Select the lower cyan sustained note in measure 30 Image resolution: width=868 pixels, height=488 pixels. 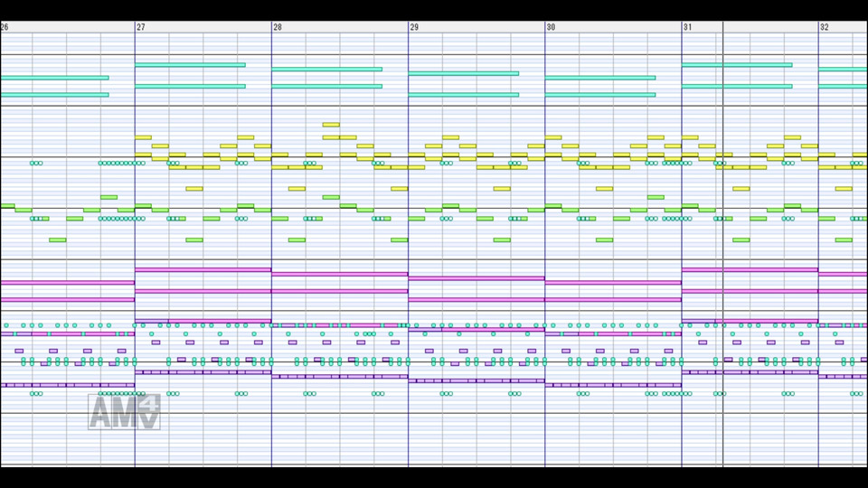pyautogui.click(x=600, y=95)
